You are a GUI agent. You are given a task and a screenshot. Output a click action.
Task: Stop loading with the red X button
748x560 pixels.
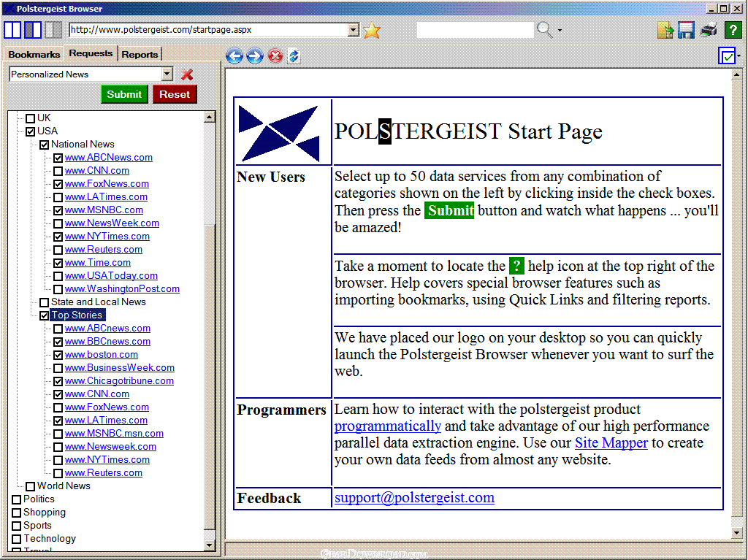point(275,56)
